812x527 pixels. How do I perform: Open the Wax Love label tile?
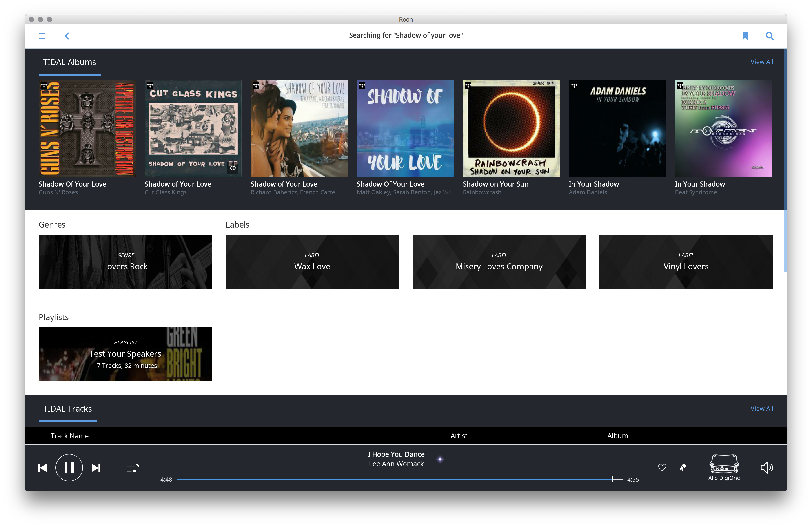point(312,261)
